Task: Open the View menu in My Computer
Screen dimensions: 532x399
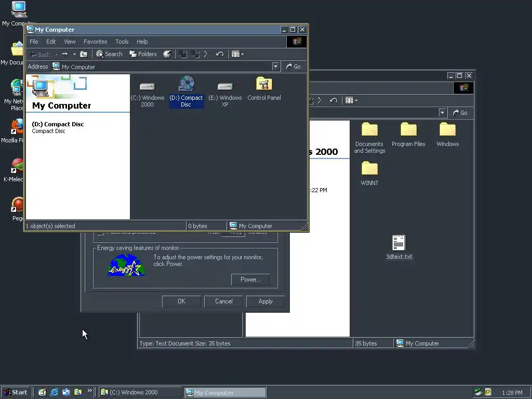Action: coord(70,42)
